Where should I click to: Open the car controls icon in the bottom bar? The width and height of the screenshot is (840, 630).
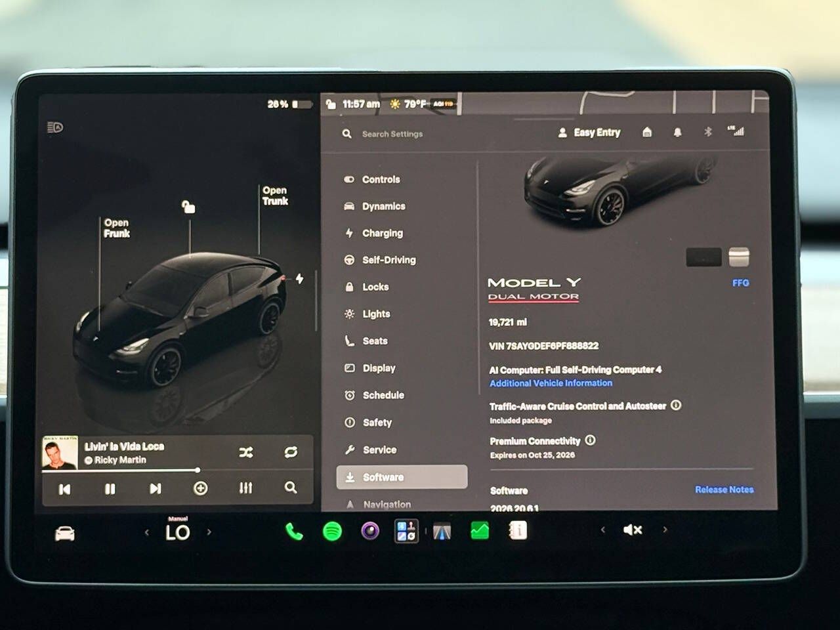coord(64,534)
